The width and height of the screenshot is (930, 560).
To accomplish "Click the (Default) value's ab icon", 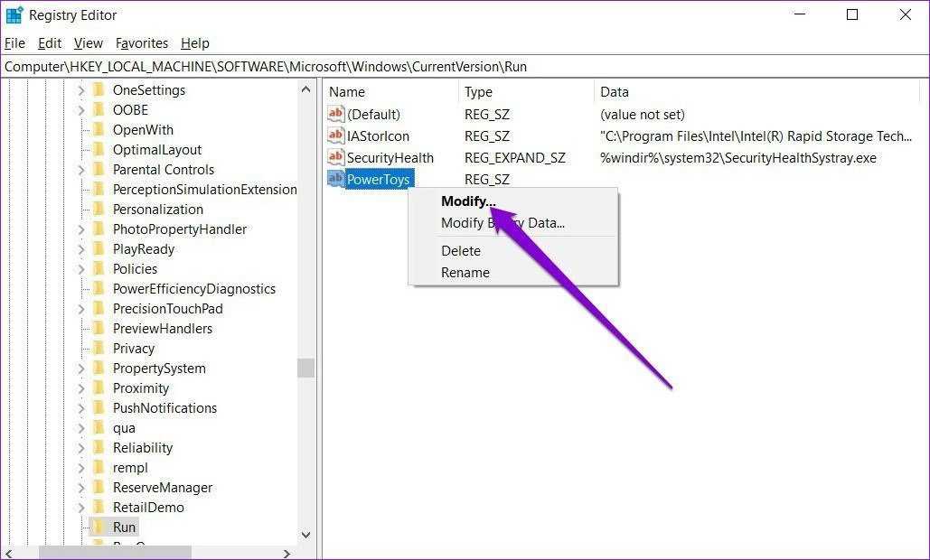I will coord(336,114).
